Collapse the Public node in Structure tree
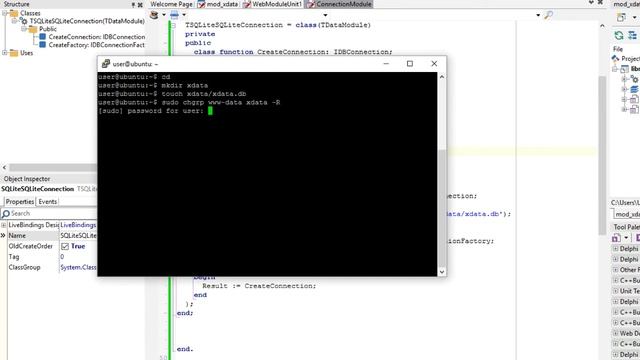Image resolution: width=640 pixels, height=360 pixels. click(24, 29)
